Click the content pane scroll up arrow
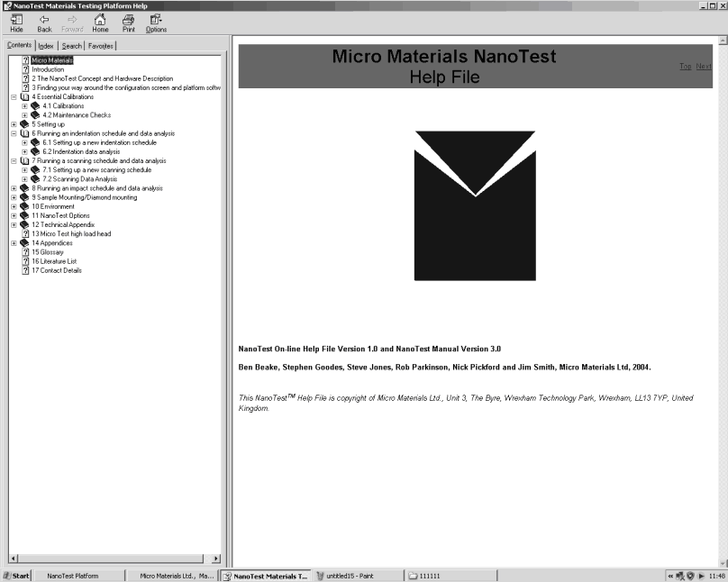 723,41
